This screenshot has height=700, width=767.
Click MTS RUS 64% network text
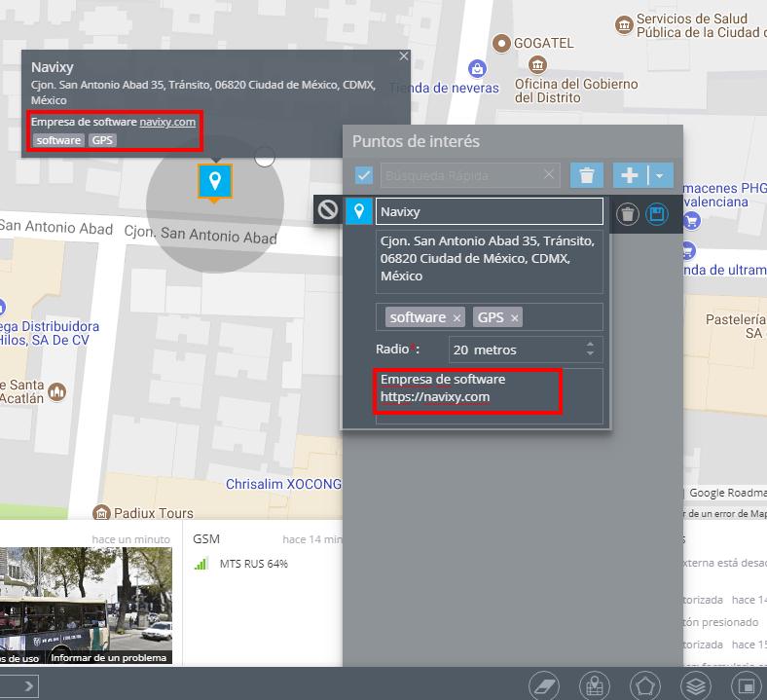click(x=254, y=564)
